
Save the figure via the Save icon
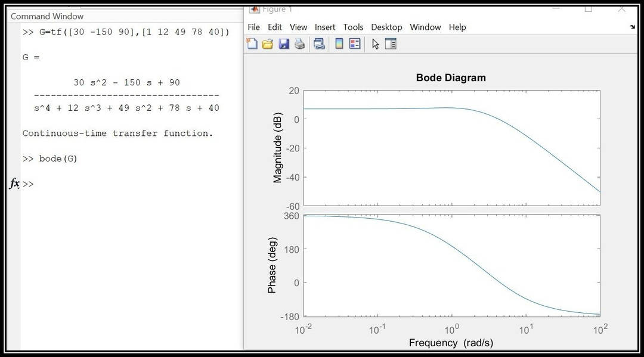tap(284, 43)
